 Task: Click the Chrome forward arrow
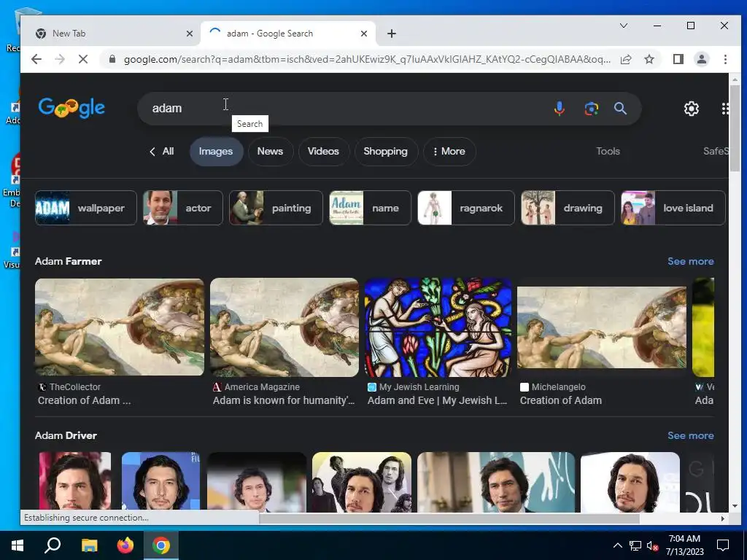pyautogui.click(x=60, y=59)
